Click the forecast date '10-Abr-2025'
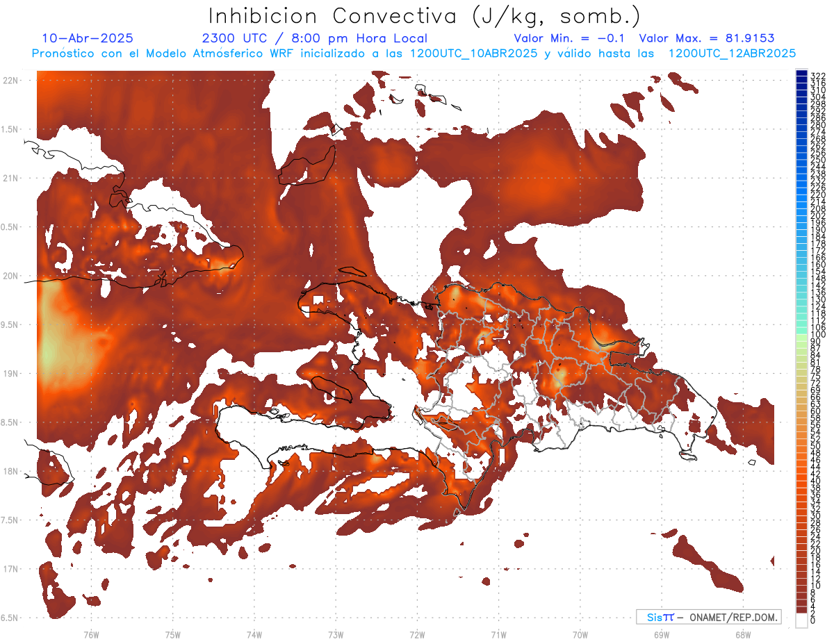The height and width of the screenshot is (644, 834). coord(88,39)
